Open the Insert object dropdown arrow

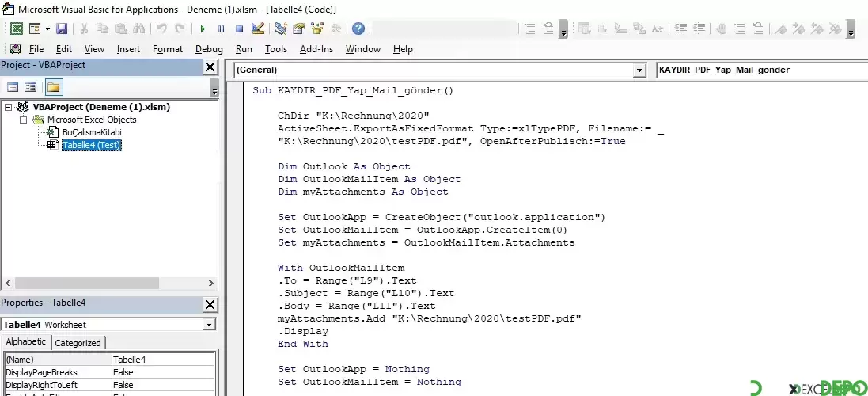tap(47, 29)
